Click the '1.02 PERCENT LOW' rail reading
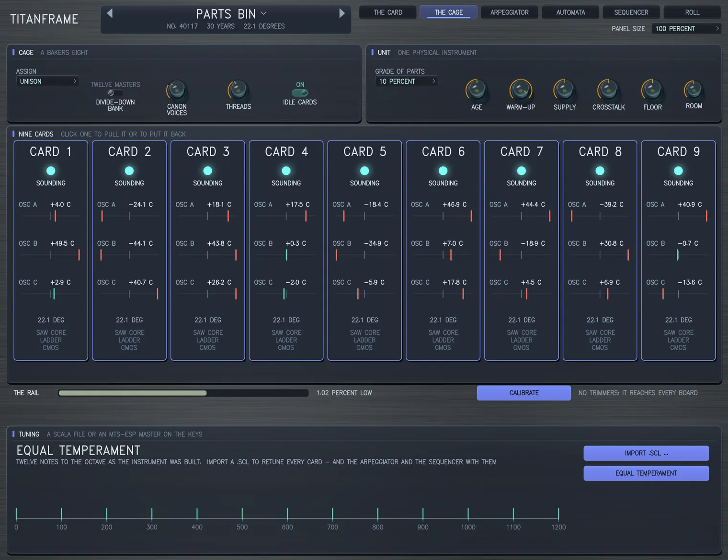This screenshot has height=560, width=728. (344, 393)
